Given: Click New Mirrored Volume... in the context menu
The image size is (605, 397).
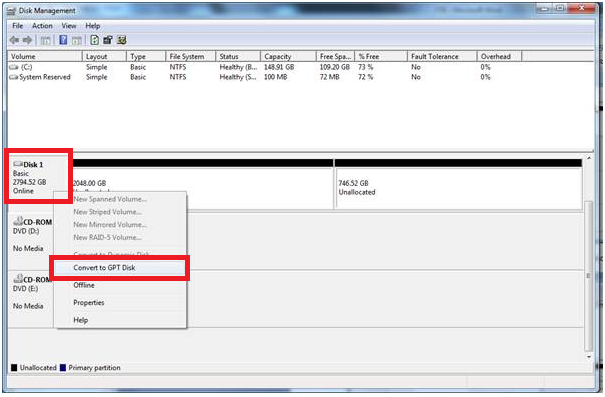Looking at the screenshot, I should 120,225.
